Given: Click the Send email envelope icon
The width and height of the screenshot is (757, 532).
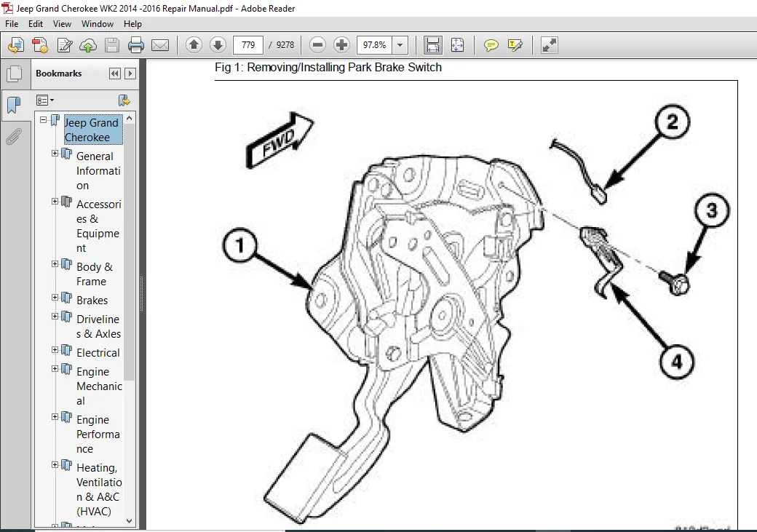Looking at the screenshot, I should click(x=160, y=45).
